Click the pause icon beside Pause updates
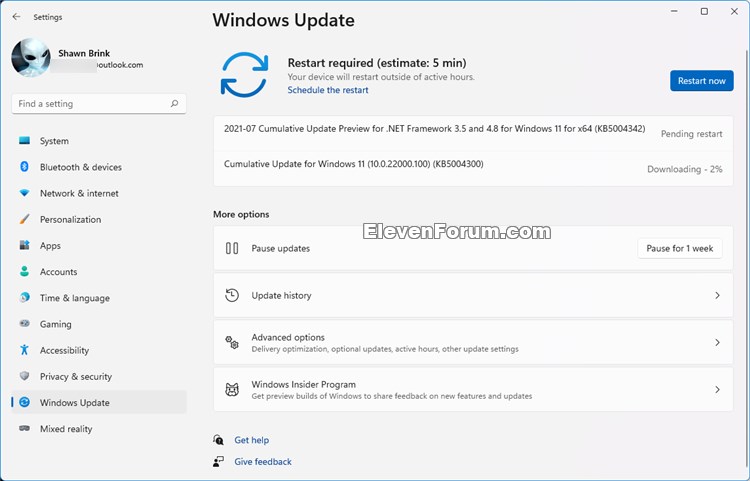The height and width of the screenshot is (481, 750). click(x=232, y=248)
